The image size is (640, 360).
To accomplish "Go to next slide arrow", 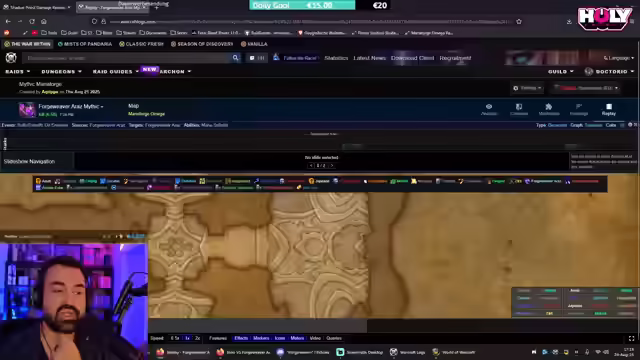I will click(332, 165).
